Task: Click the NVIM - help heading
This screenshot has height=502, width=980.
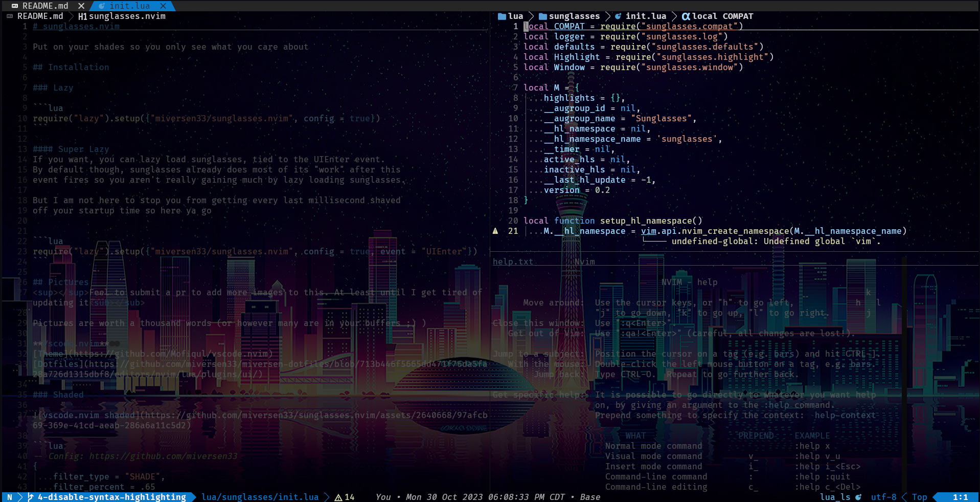Action: [x=689, y=282]
